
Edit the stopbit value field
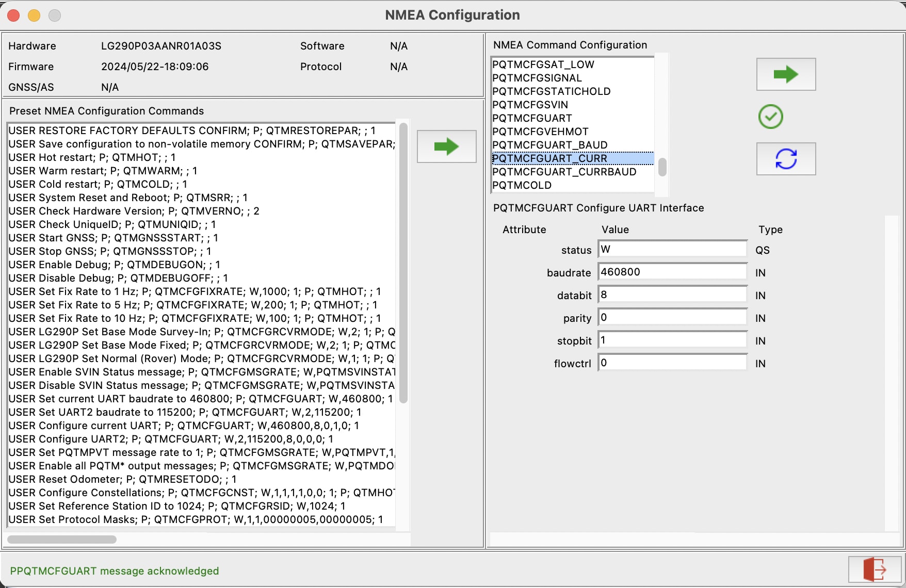click(672, 340)
